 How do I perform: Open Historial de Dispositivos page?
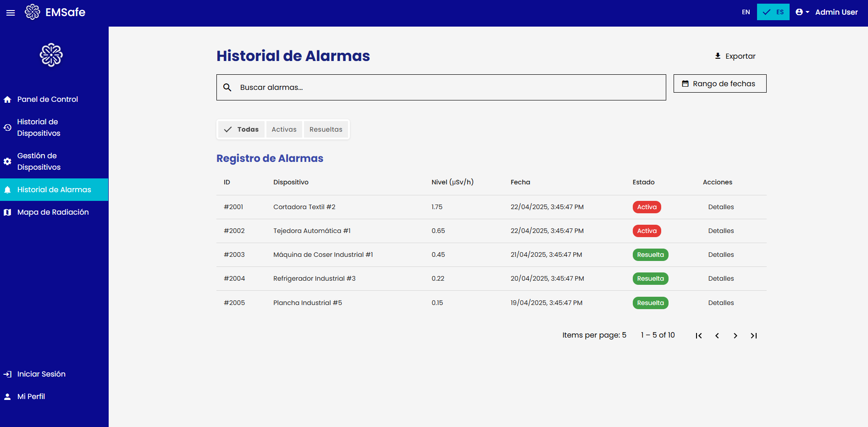coord(54,128)
